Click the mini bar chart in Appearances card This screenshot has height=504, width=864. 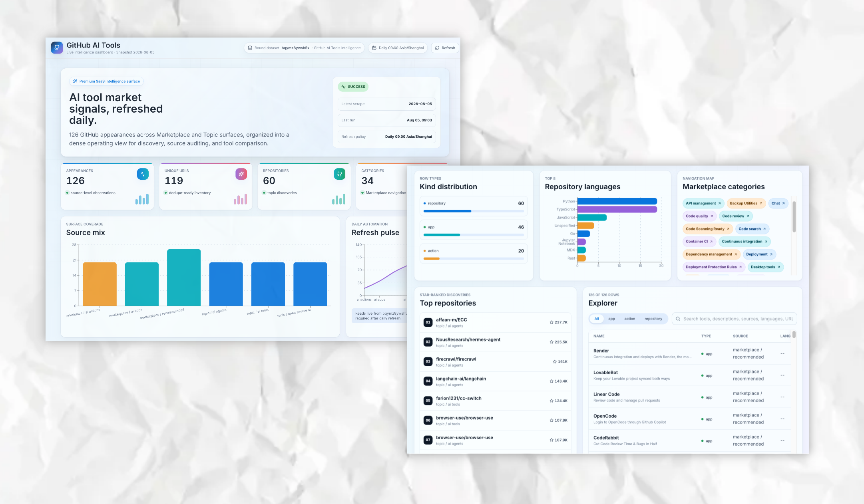click(142, 199)
